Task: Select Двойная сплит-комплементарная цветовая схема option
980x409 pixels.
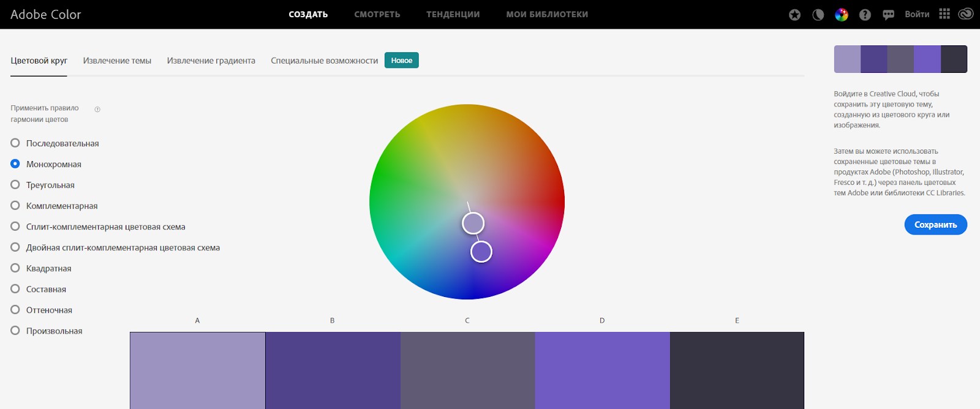Action: tap(115, 247)
